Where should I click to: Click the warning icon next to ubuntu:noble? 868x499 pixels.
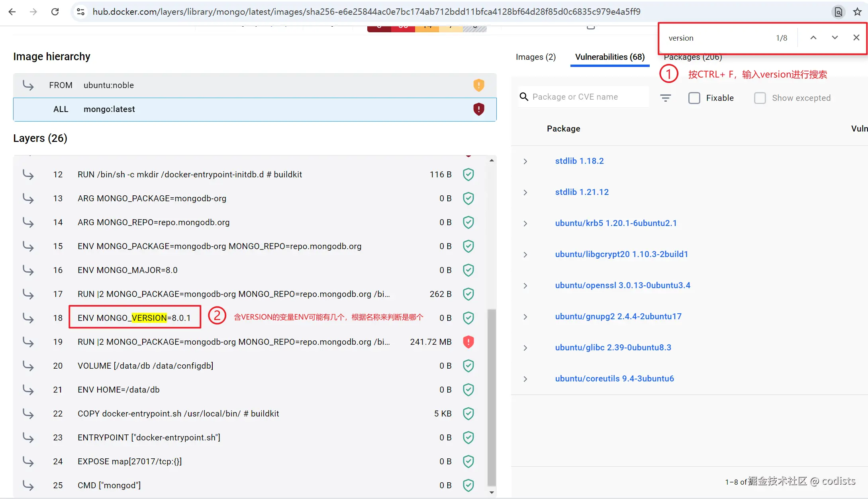478,85
